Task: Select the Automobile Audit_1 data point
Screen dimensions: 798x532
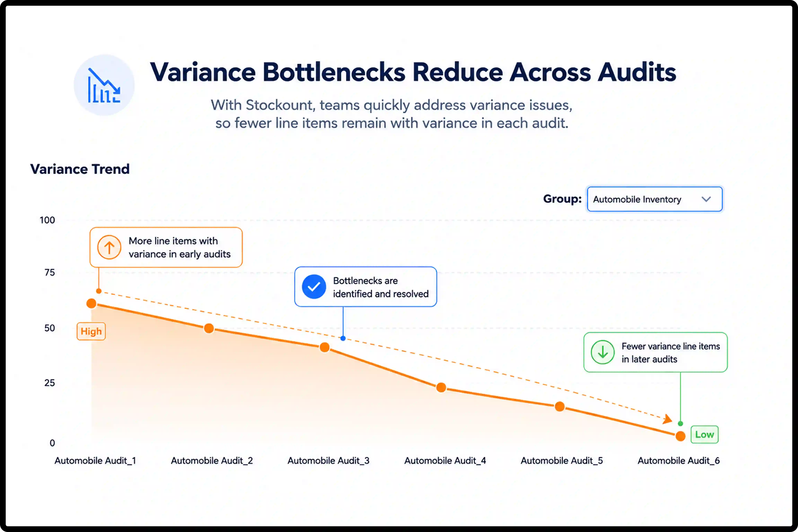Action: (x=91, y=303)
